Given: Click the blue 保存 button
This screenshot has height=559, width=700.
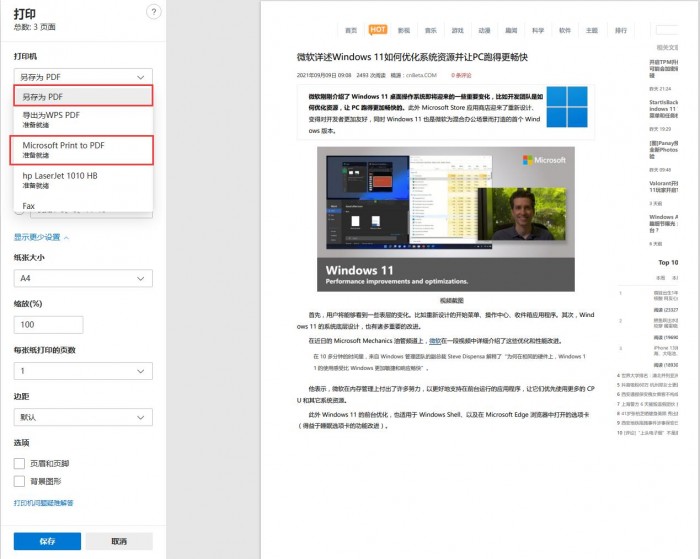Looking at the screenshot, I should [46, 541].
